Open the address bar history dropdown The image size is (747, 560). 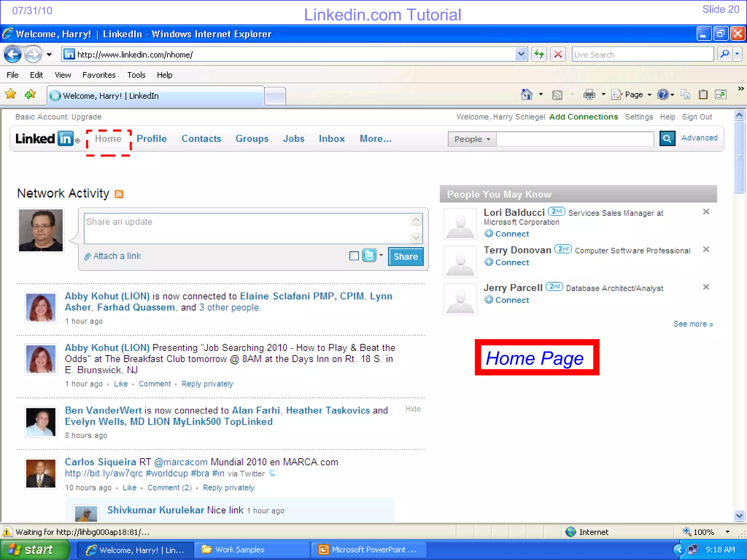click(x=521, y=54)
